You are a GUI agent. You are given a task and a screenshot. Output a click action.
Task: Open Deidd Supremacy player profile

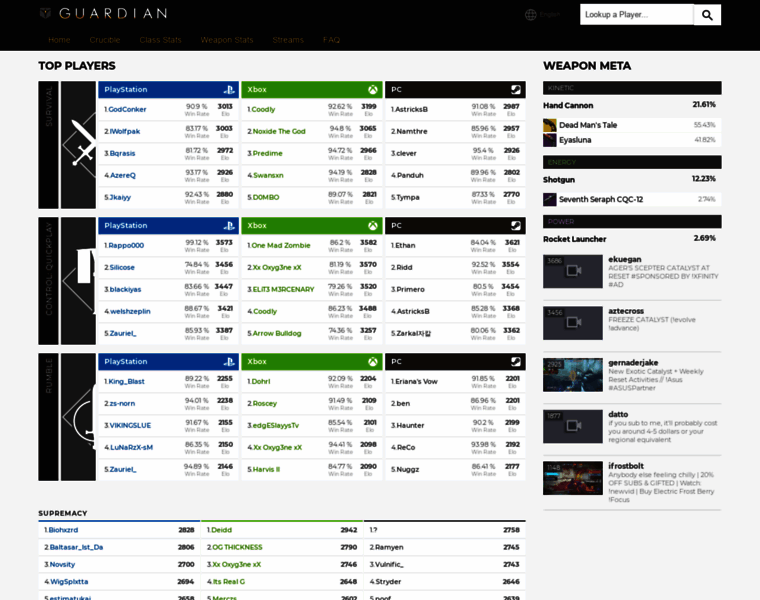pyautogui.click(x=220, y=530)
